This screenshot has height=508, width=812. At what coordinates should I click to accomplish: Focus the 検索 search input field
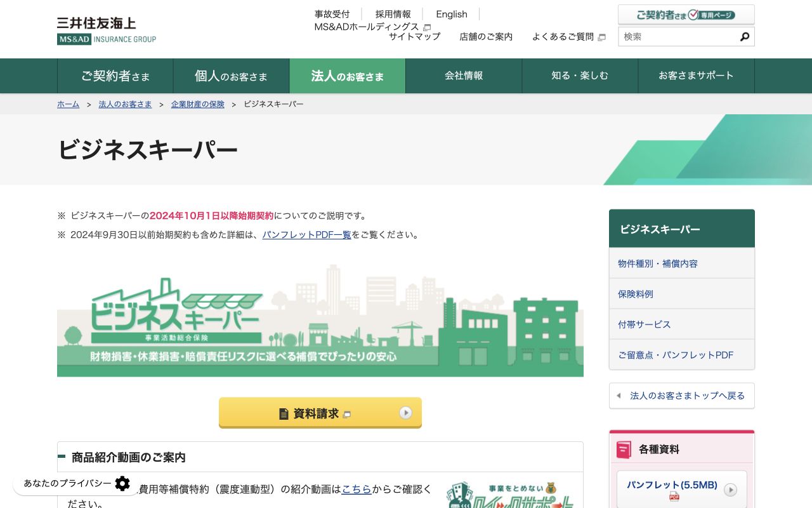(x=678, y=37)
